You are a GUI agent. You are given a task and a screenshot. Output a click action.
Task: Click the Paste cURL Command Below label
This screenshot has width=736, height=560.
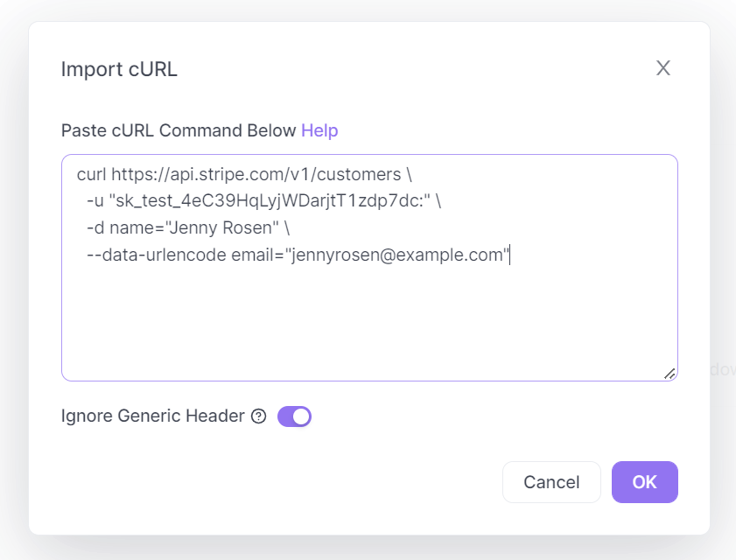pos(177,130)
